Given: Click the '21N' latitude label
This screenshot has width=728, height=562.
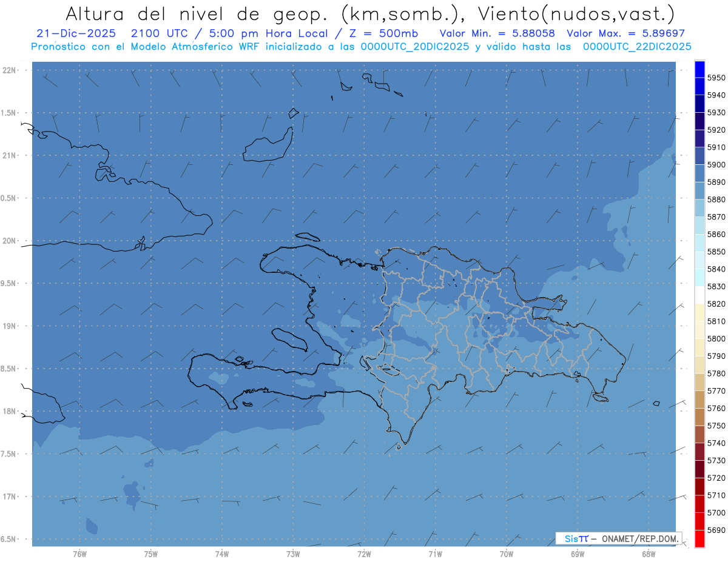Looking at the screenshot, I should pyautogui.click(x=10, y=155).
